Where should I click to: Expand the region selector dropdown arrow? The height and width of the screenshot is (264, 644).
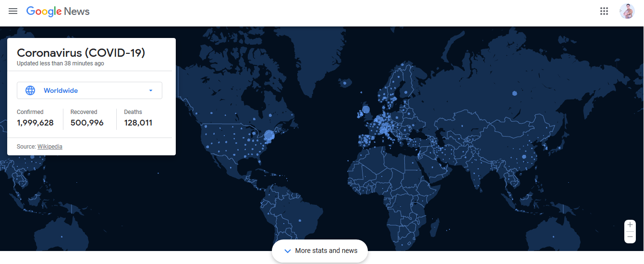[151, 90]
